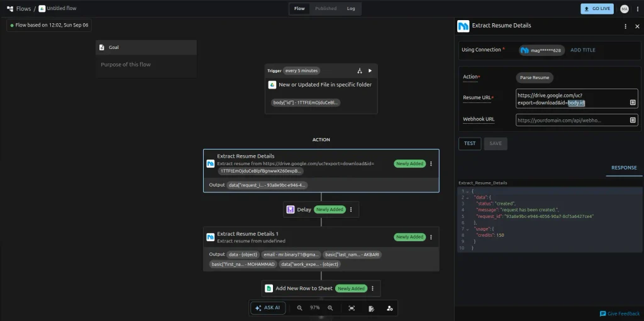Select the RESPONSE tab
Screen dimensions: 644x321
pyautogui.click(x=624, y=168)
